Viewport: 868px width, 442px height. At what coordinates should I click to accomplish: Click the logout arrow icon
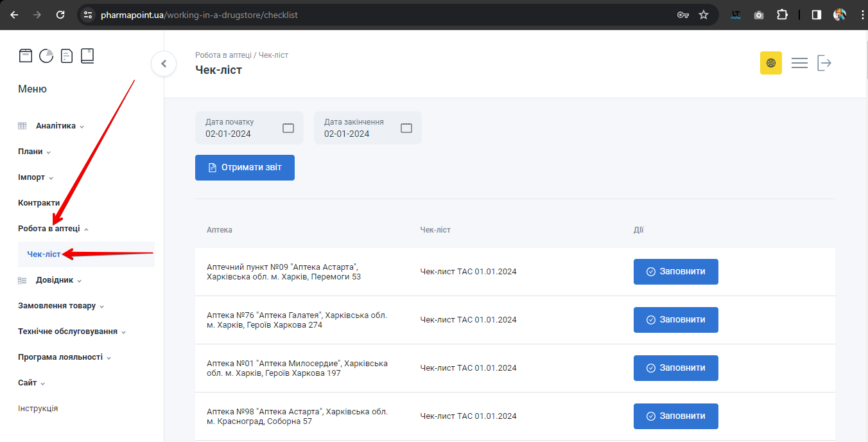tap(824, 63)
